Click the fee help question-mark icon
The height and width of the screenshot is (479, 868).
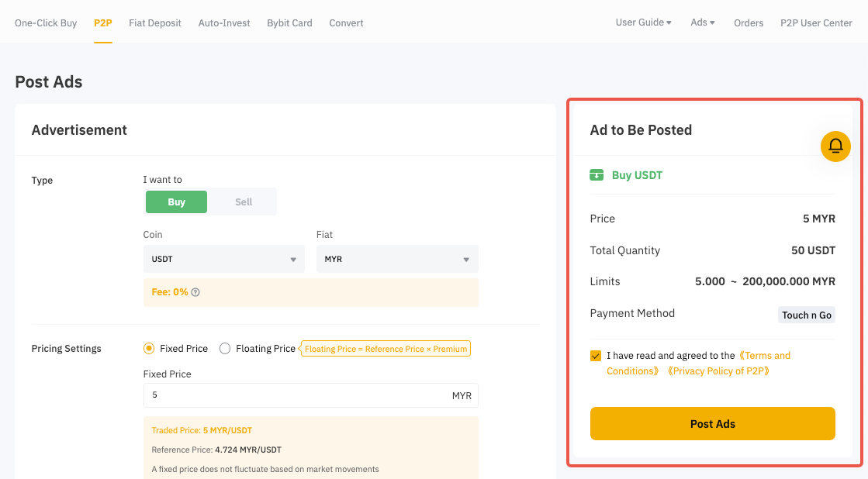(x=195, y=292)
